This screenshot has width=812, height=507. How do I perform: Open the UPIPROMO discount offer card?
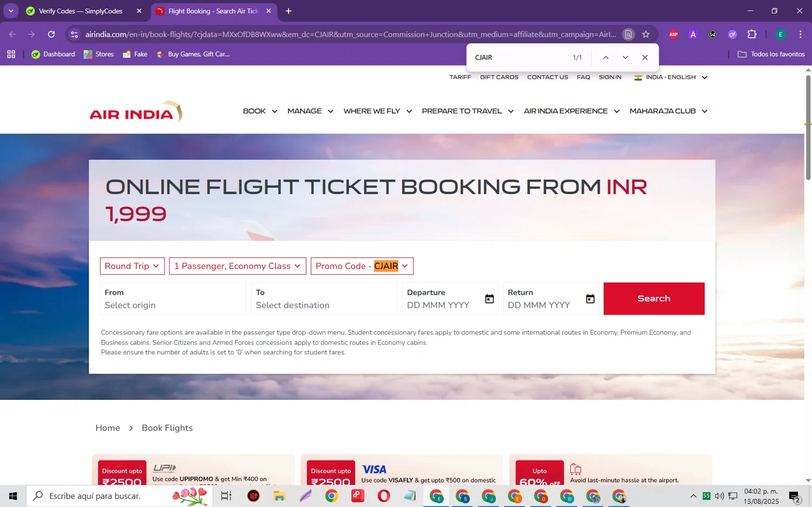(193, 470)
